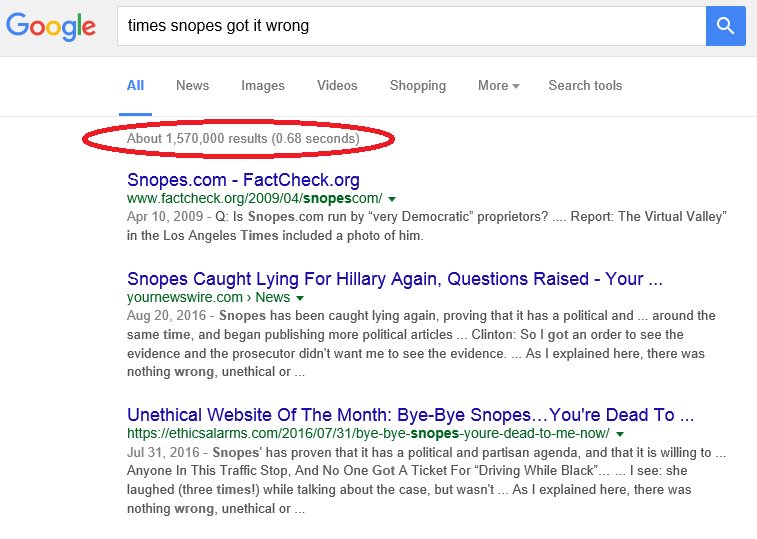The width and height of the screenshot is (757, 539).
Task: Switch to the Images tab
Action: pyautogui.click(x=263, y=85)
